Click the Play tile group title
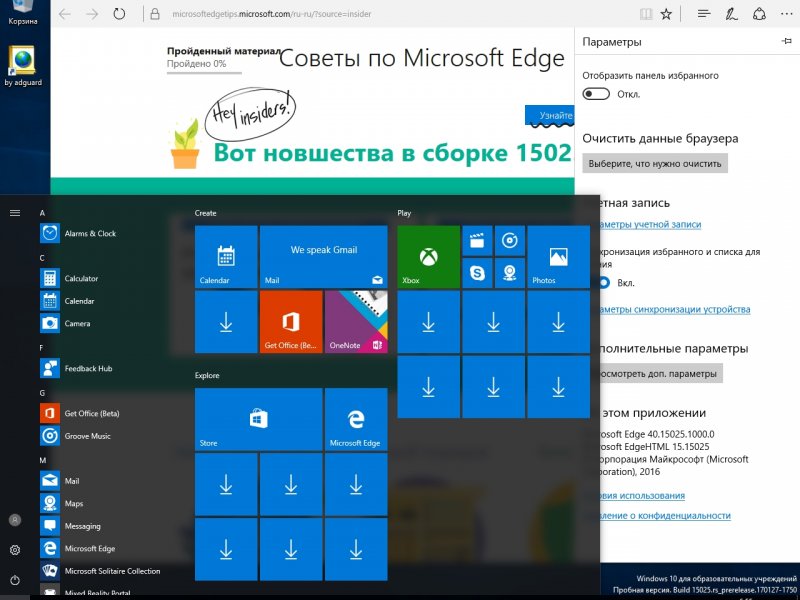The image size is (800, 600). (x=404, y=213)
